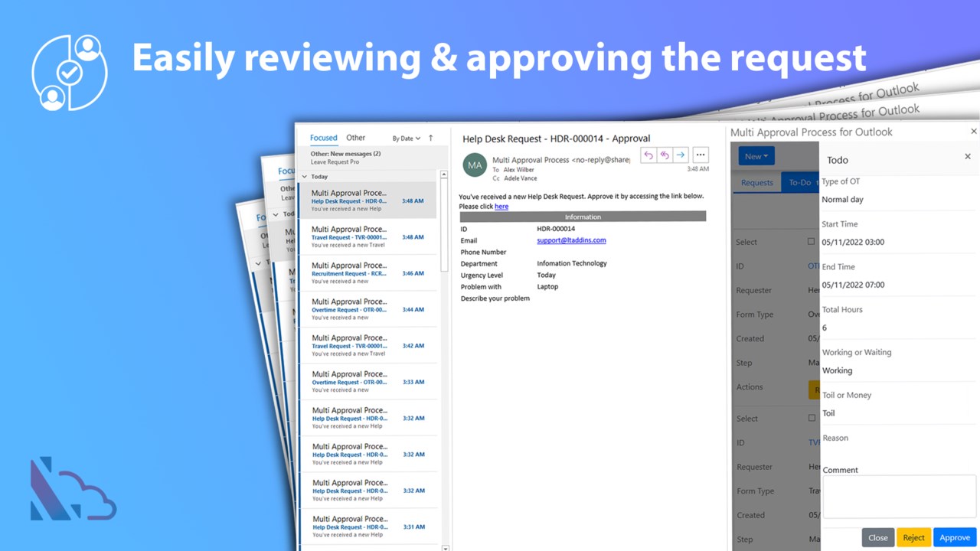Select the 3:44 AM Overtime Request email
The width and height of the screenshot is (980, 551).
[368, 309]
